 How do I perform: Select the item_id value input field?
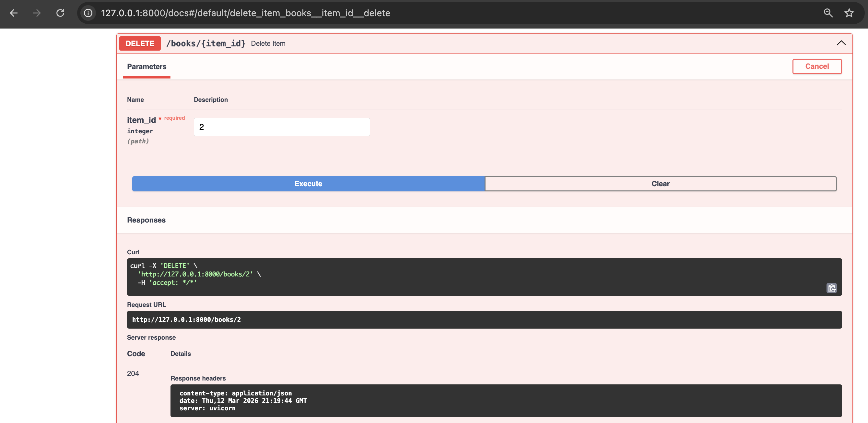282,127
